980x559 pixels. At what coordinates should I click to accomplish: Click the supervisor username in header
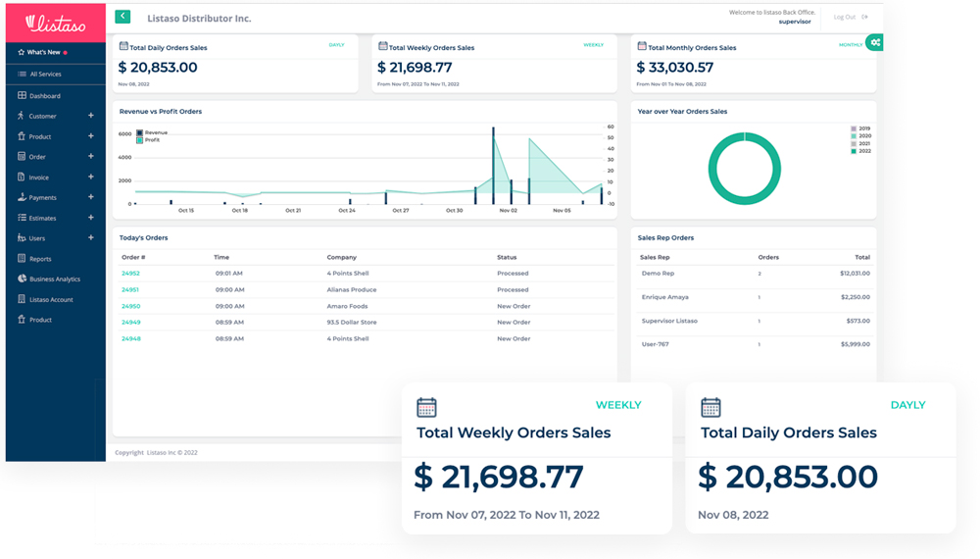tap(795, 22)
